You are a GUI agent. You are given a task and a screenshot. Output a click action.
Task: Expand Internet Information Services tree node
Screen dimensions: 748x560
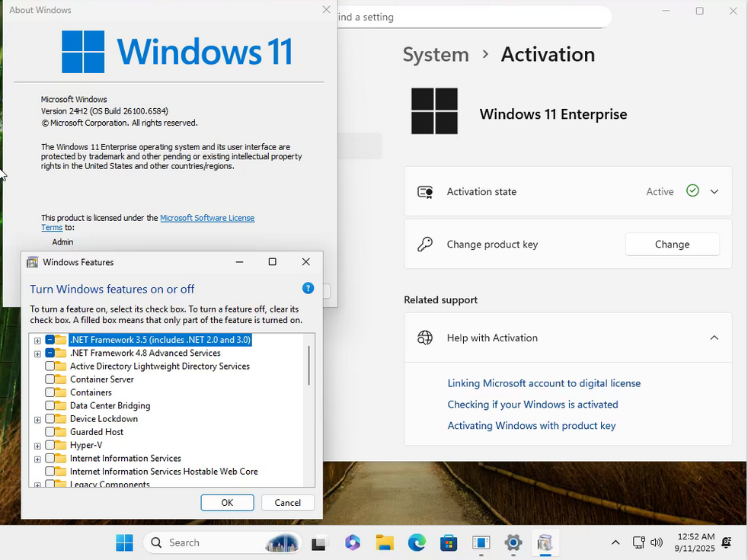click(37, 459)
